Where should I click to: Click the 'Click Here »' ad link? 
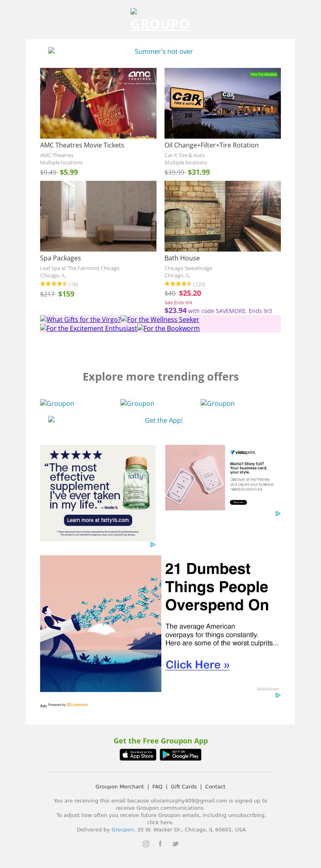[198, 665]
